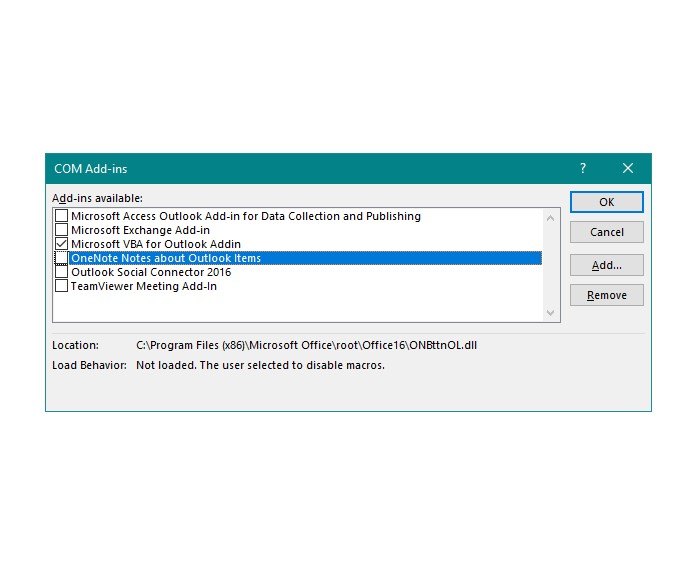The height and width of the screenshot is (564, 696).
Task: Click the Add... button
Action: [606, 265]
